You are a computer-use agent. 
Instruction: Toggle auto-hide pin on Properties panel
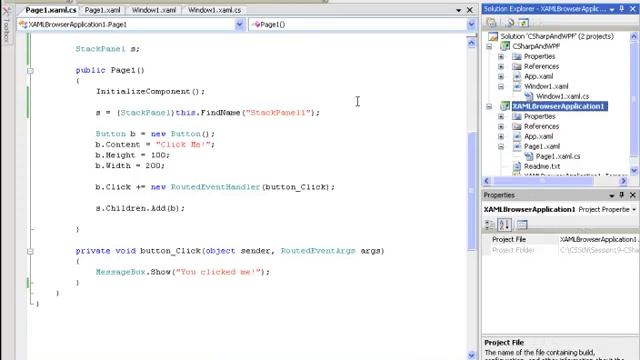coord(622,195)
